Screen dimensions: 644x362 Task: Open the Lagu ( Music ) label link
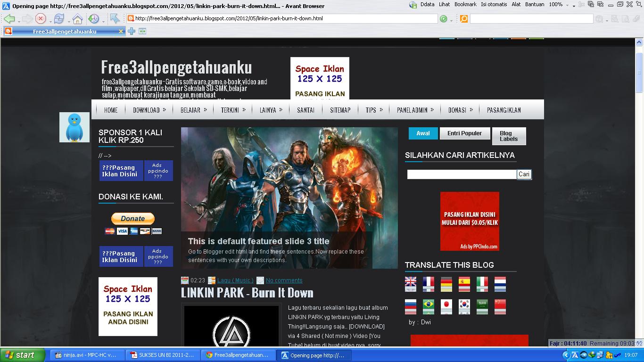235,280
